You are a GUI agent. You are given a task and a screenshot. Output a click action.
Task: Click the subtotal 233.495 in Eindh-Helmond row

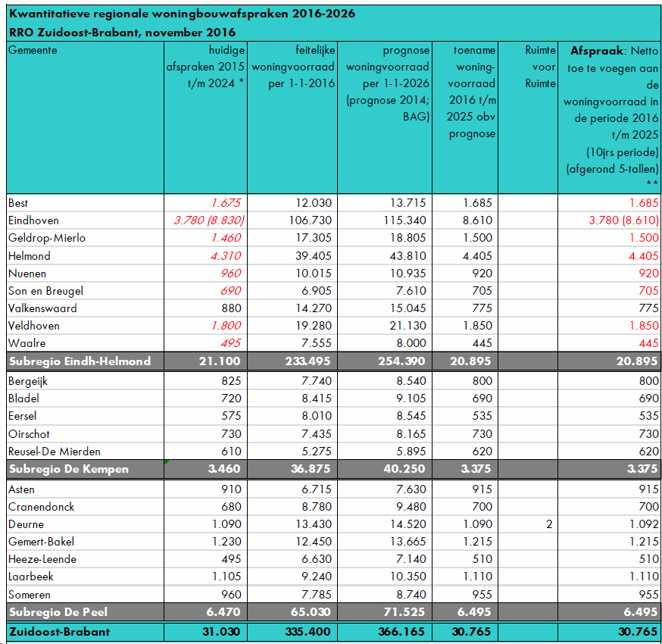305,361
